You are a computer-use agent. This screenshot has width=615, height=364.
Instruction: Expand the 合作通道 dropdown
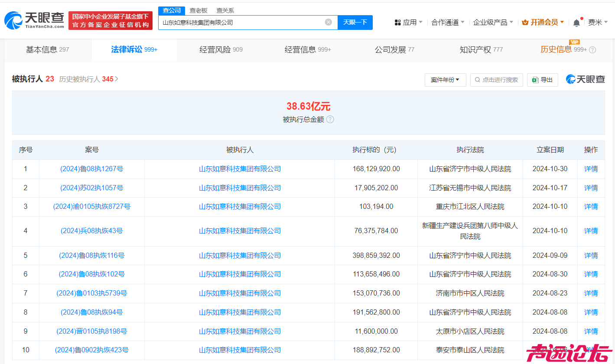(x=462, y=22)
